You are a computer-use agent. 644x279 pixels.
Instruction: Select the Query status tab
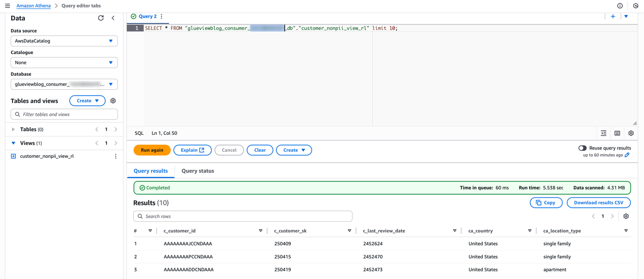click(x=198, y=171)
